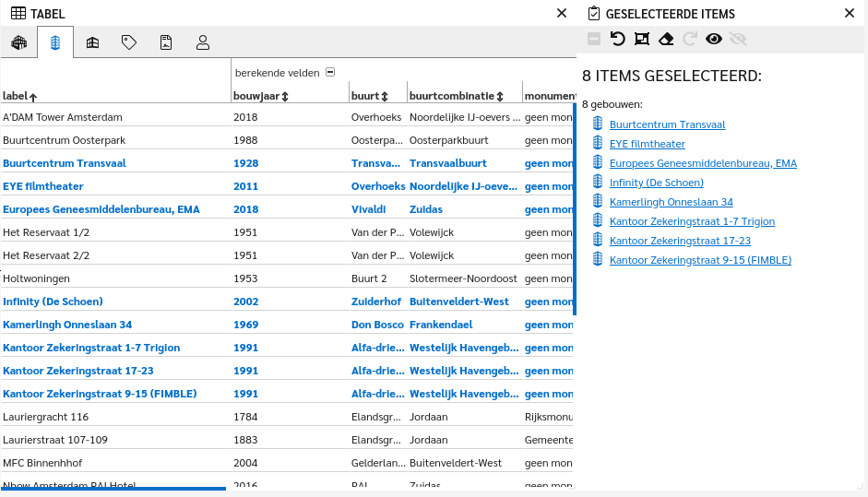Open the document icon tab
868x497 pixels.
coord(166,42)
